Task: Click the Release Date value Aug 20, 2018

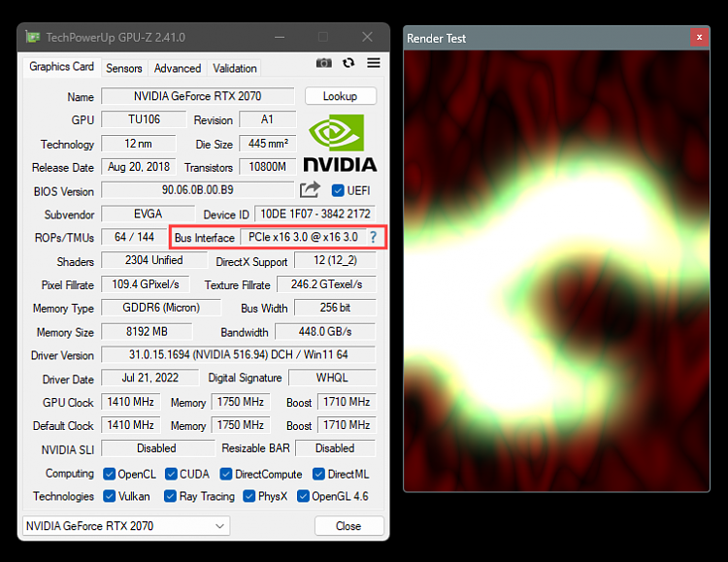Action: click(x=139, y=167)
